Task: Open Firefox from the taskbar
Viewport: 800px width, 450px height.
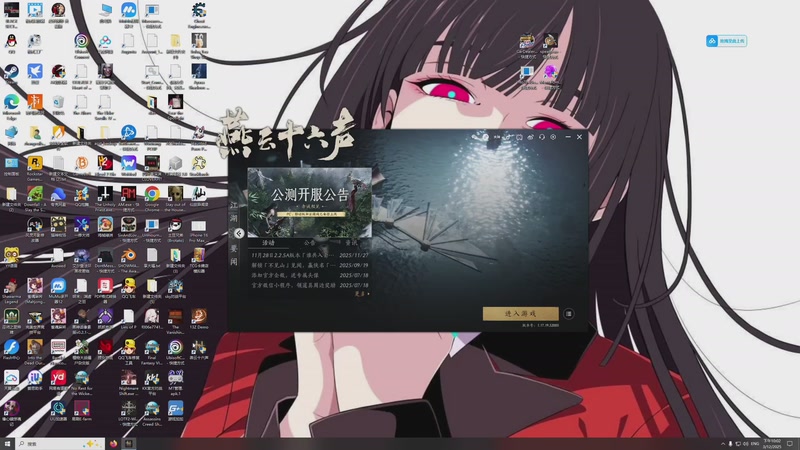Action: 113,444
